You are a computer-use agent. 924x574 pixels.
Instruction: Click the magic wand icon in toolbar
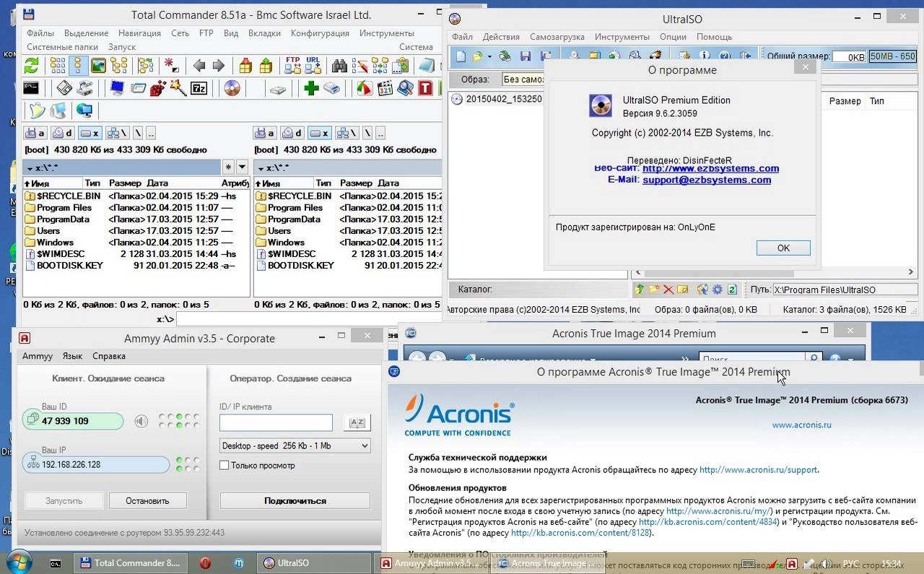(178, 89)
